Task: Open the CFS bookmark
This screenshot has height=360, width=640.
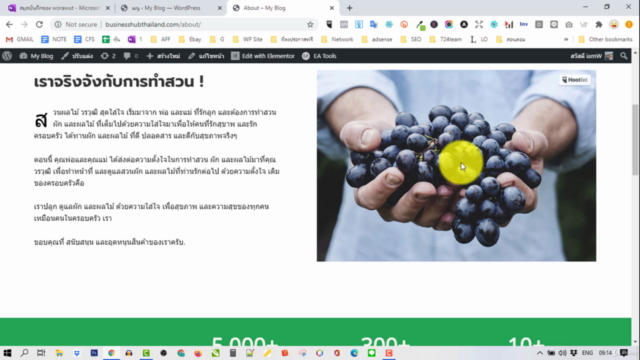Action: pyautogui.click(x=84, y=39)
